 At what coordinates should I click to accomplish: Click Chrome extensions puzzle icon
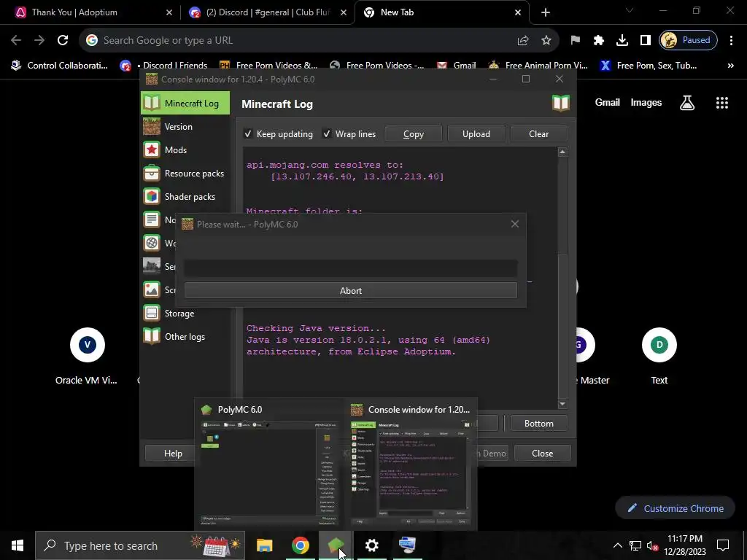(599, 41)
